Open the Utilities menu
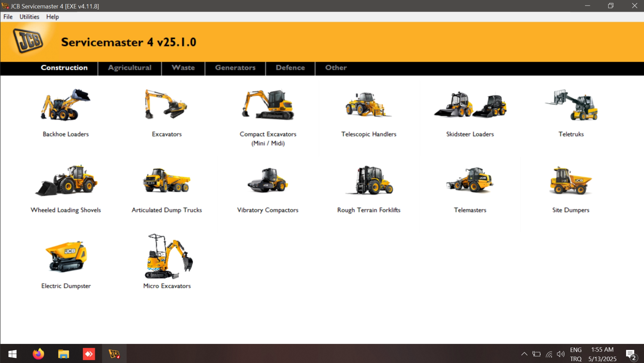 click(29, 17)
